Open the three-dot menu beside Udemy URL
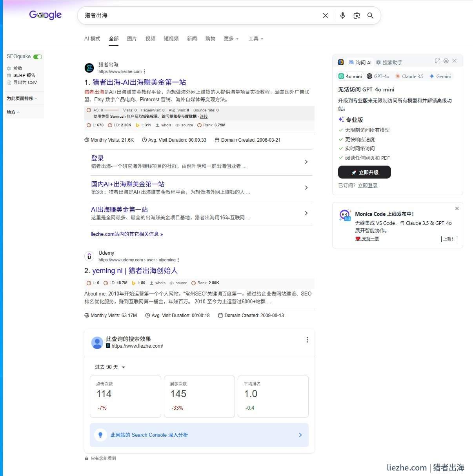 coord(178,260)
